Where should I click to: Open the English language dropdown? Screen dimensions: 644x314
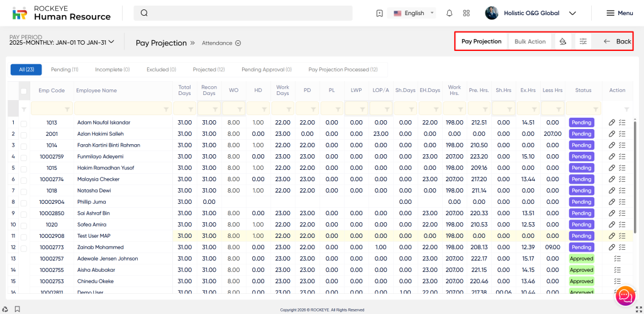coord(414,13)
